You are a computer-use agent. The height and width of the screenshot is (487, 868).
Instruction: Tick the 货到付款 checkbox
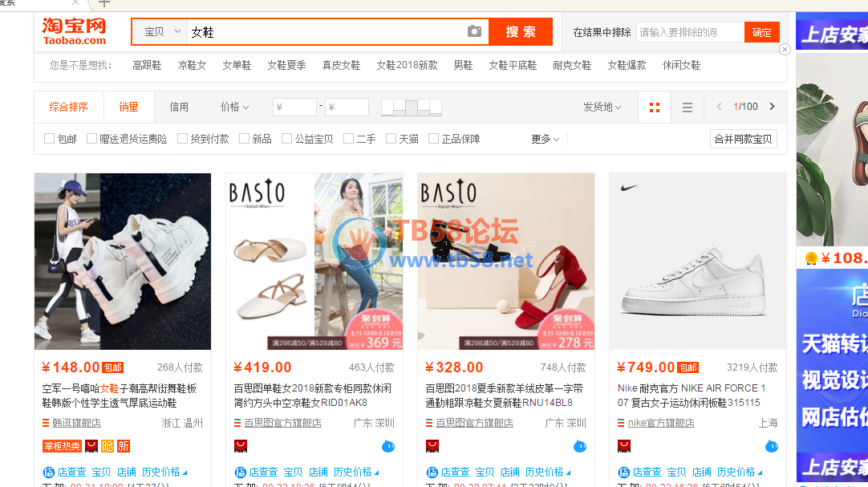pos(183,139)
